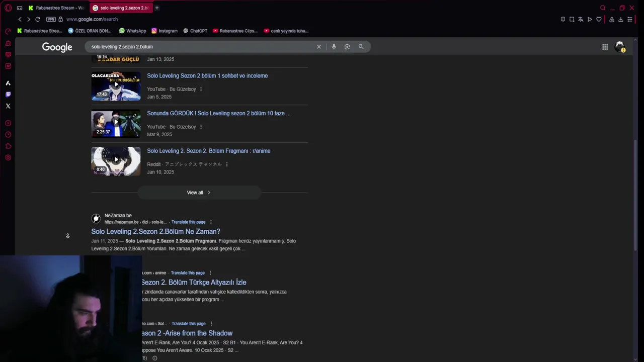Go back to the previous page
Image resolution: width=644 pixels, height=362 pixels.
click(20, 19)
